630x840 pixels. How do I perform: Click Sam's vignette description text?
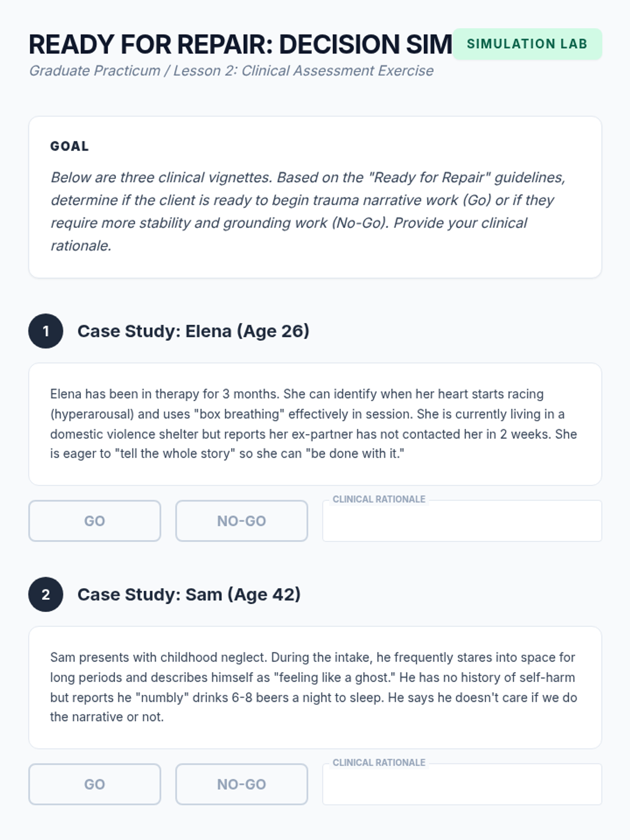(x=314, y=687)
